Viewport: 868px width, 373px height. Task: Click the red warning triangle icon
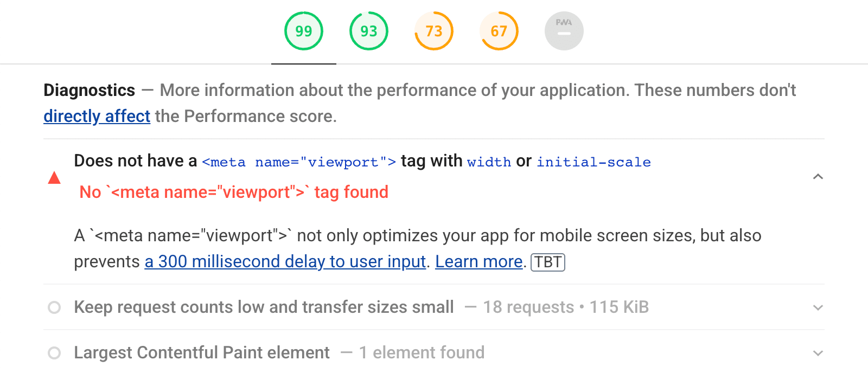pyautogui.click(x=54, y=177)
